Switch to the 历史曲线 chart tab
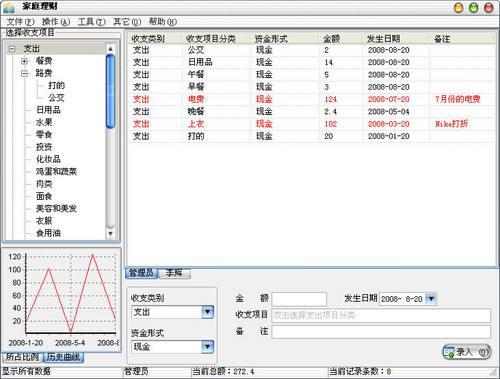Viewport: 500px width, 379px height. tap(63, 357)
